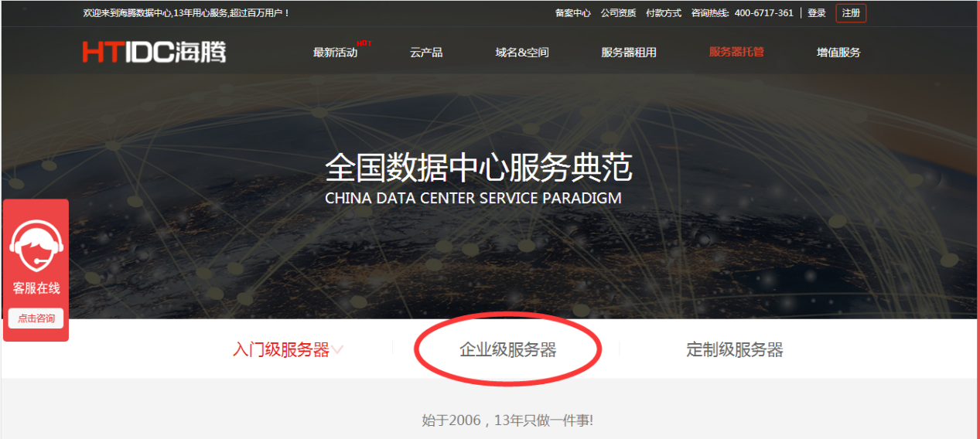Screen dimensions: 980x439
Task: Visit the 公司资质 page link
Action: 618,13
